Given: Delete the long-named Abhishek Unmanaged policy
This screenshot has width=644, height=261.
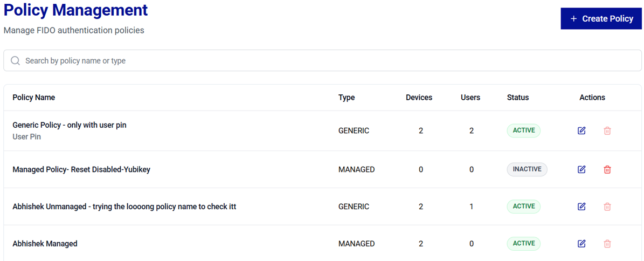Looking at the screenshot, I should pyautogui.click(x=607, y=207).
